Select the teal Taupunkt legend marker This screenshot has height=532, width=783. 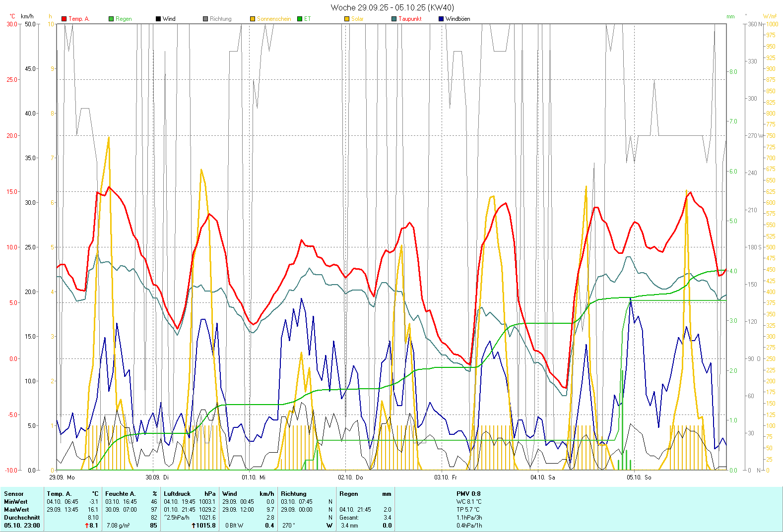click(x=394, y=19)
